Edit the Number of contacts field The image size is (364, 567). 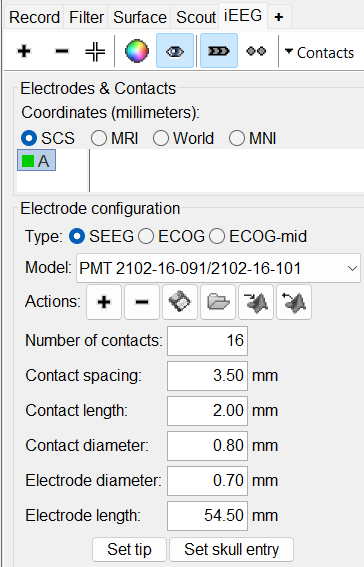[207, 341]
